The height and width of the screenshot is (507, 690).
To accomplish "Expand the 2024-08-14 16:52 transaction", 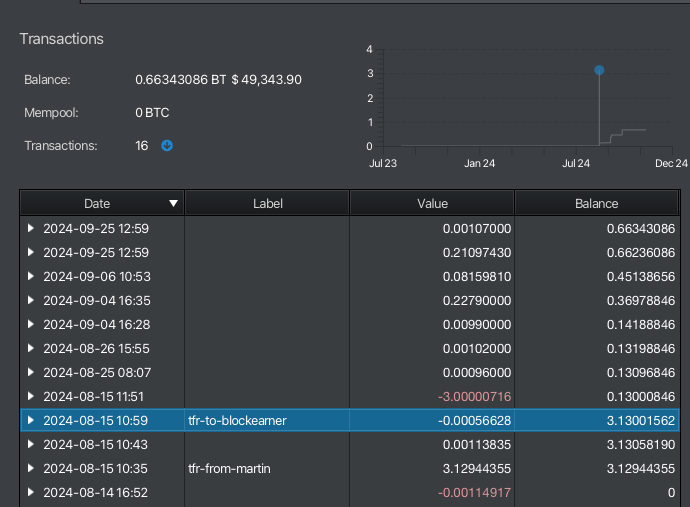I will point(31,492).
